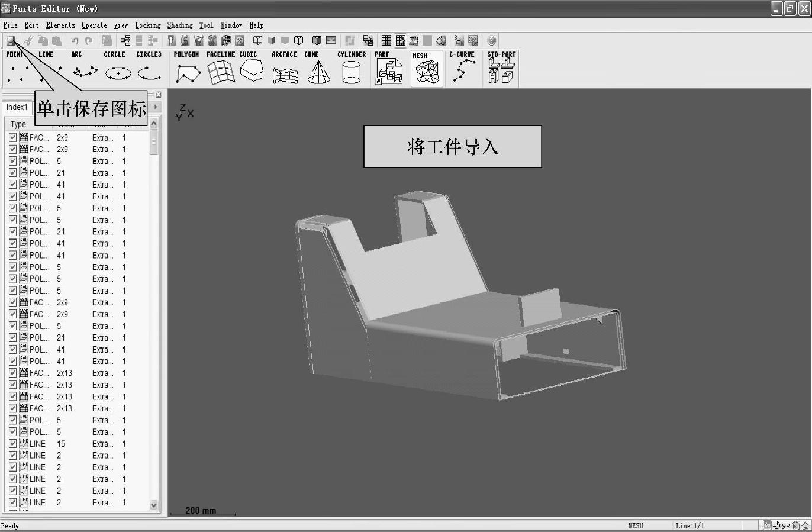Uncheck the first FAC 2x13 row checkbox

pos(12,373)
